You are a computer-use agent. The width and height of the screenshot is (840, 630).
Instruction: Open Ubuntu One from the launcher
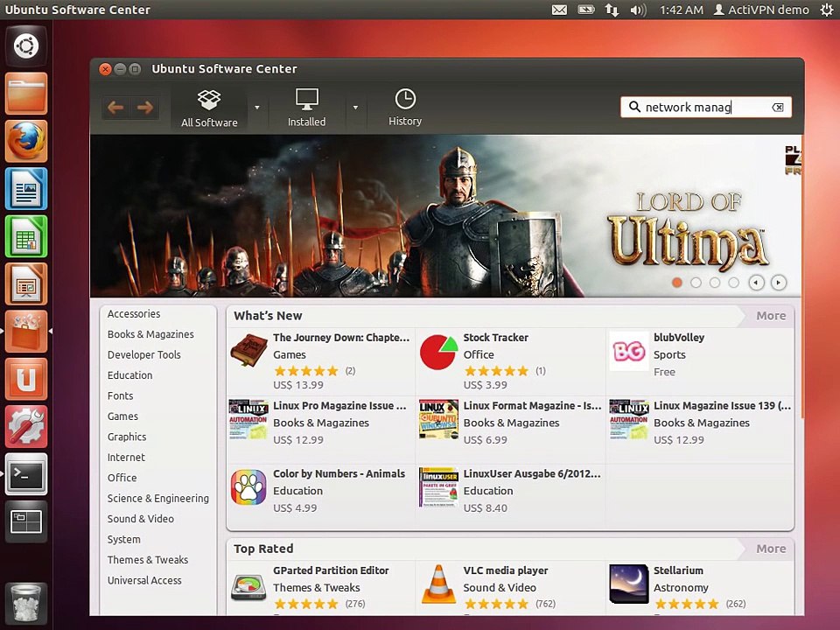pyautogui.click(x=26, y=379)
